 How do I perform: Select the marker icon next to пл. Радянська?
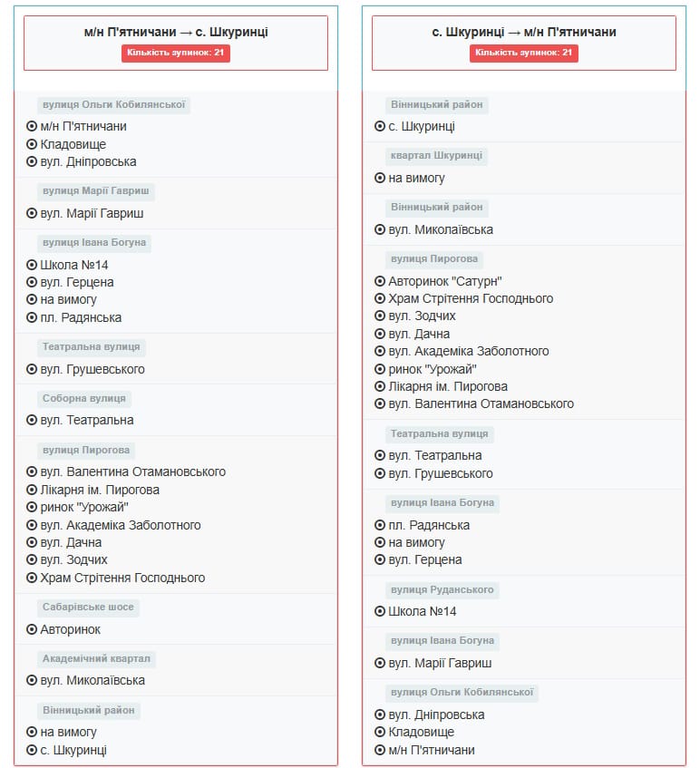click(x=34, y=317)
